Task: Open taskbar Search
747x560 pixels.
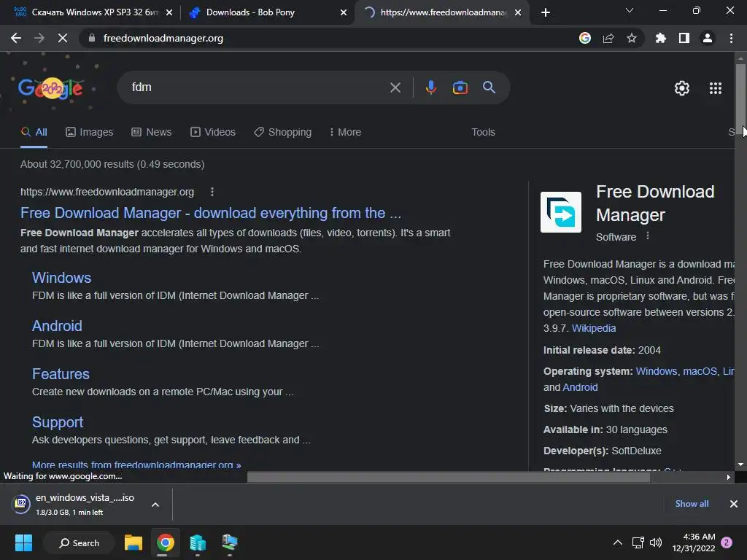Action: click(x=79, y=542)
